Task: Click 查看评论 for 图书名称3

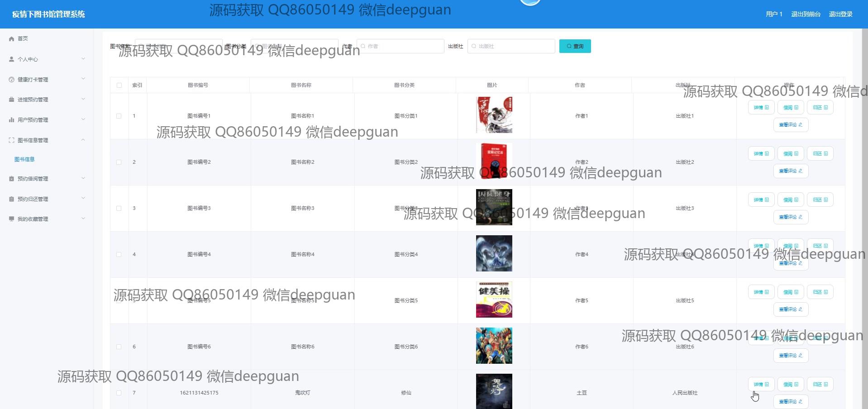Action: (x=791, y=217)
